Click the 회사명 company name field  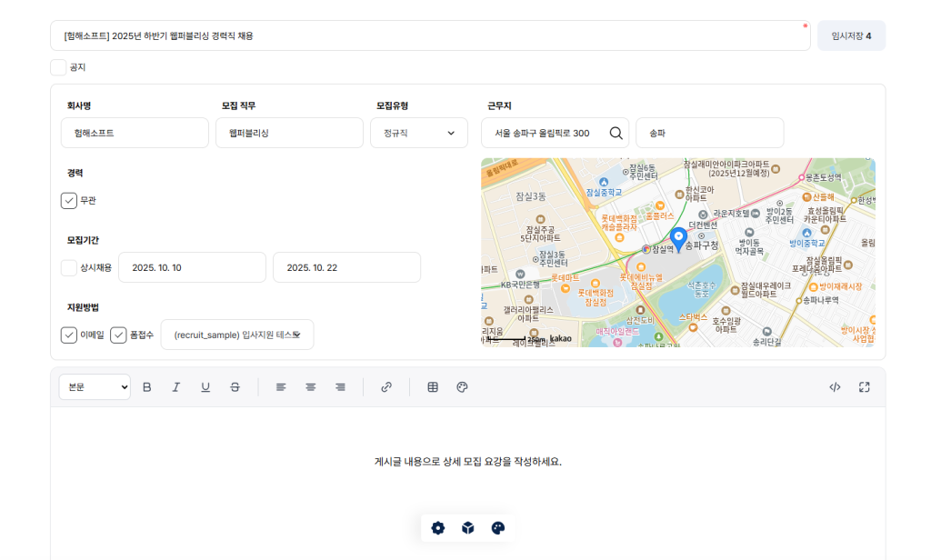pos(135,133)
